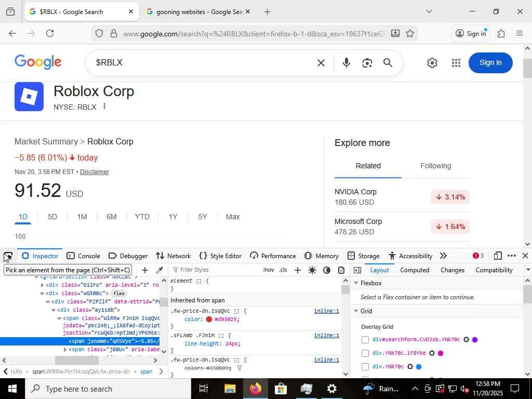
Task: Open a new browser tab
Action: coord(267,12)
